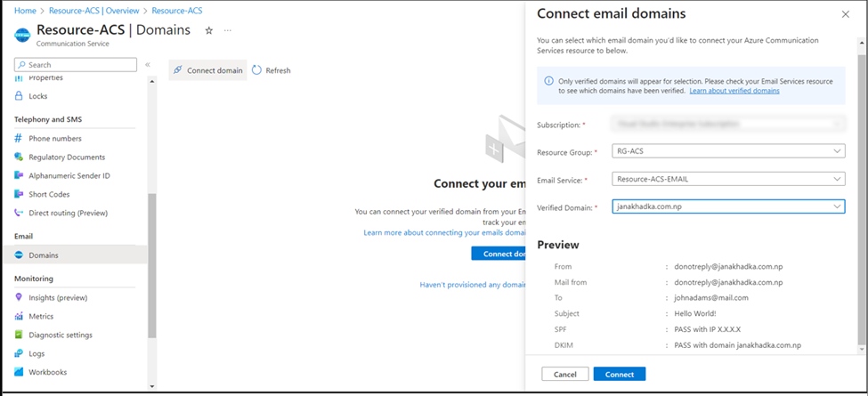Go to Home breadcrumb
868x396 pixels.
[25, 11]
